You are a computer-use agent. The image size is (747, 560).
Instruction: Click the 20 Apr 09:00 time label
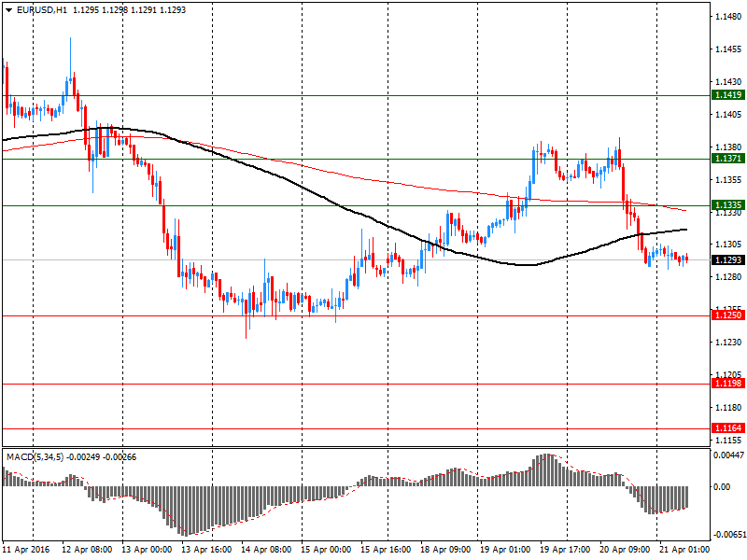tap(625, 550)
